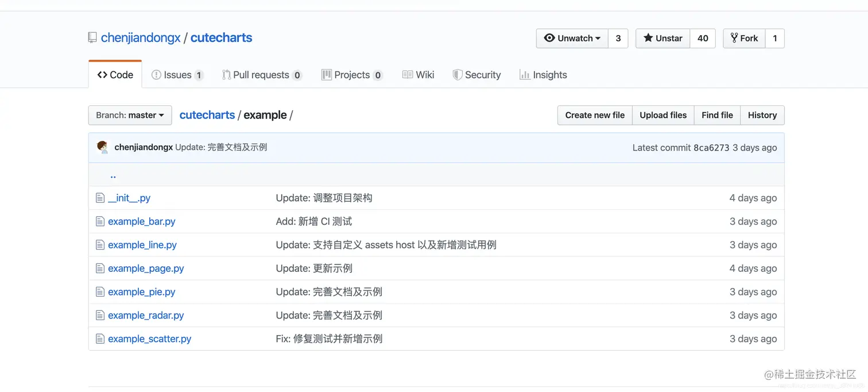Click file icon next to example_line.py
The height and width of the screenshot is (392, 868).
100,245
